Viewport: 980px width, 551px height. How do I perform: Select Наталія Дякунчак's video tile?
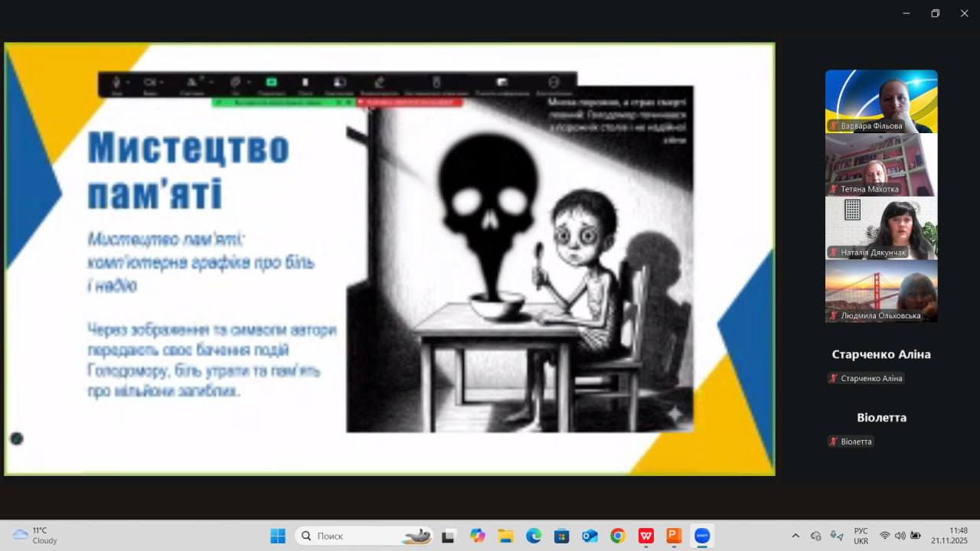(x=880, y=228)
